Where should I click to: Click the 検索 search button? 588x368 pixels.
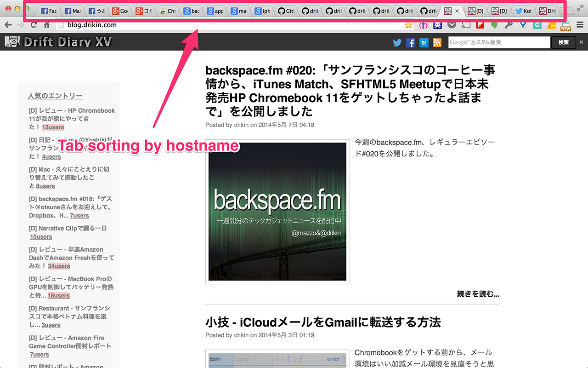[563, 42]
